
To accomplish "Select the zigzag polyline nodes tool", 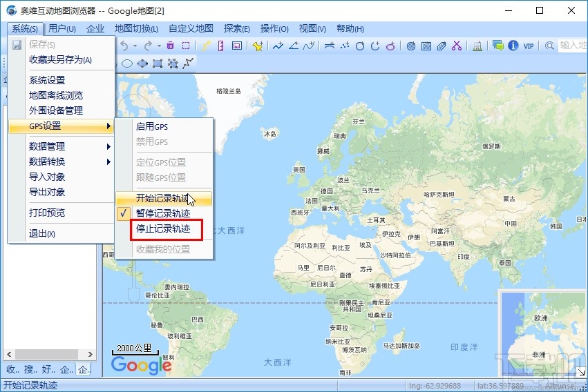I will coord(188,63).
